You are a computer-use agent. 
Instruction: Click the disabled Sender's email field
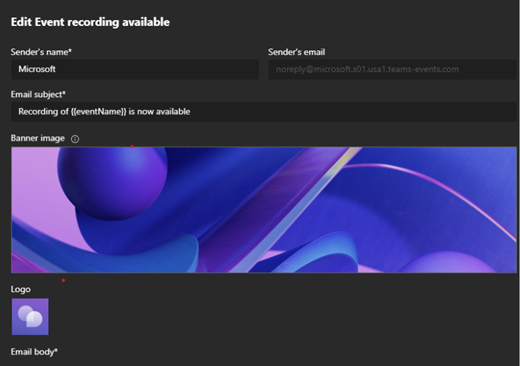393,69
